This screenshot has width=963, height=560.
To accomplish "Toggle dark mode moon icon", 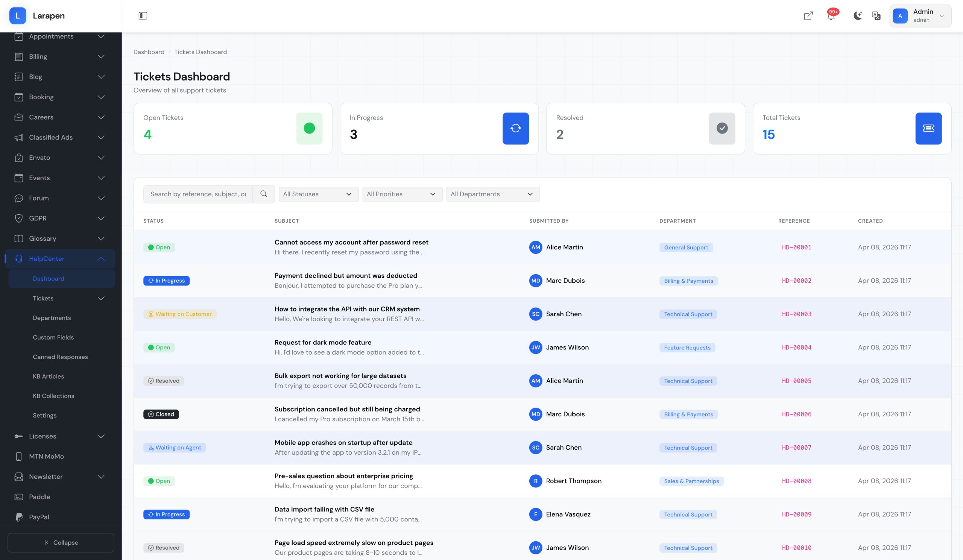I will 858,16.
